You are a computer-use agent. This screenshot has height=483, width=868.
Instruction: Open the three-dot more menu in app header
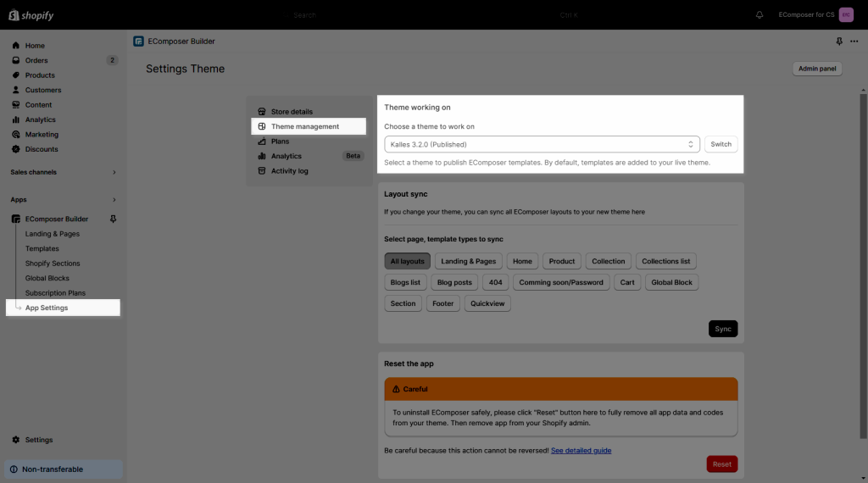coord(854,42)
